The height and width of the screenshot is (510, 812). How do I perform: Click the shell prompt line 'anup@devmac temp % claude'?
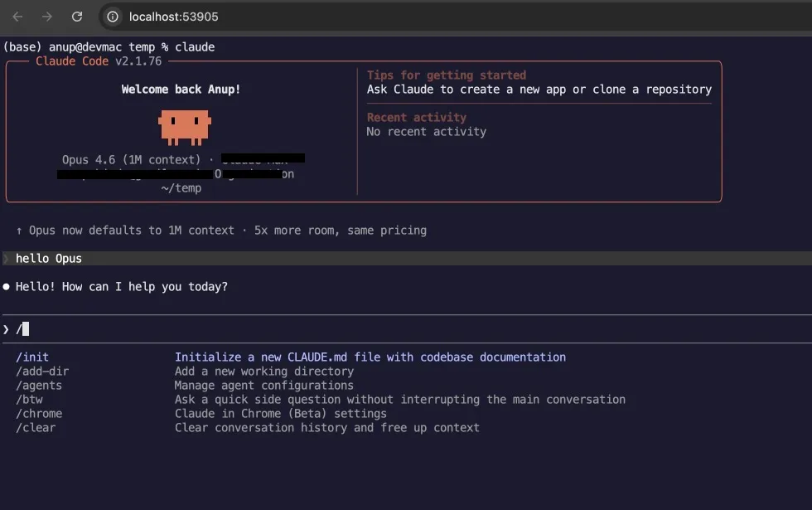pos(109,46)
